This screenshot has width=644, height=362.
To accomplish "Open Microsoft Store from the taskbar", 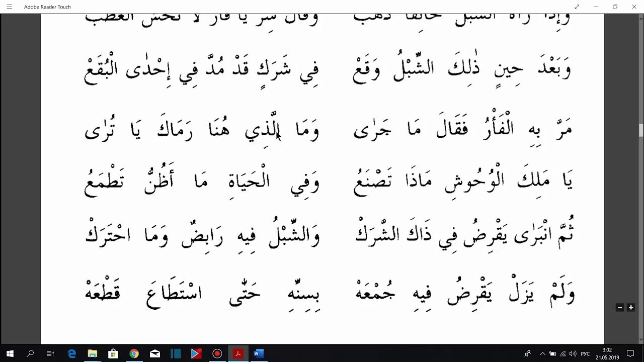I will pos(113,353).
